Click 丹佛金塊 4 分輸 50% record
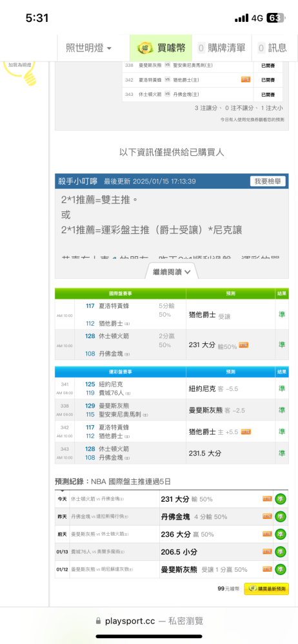The width and height of the screenshot is (298, 644). point(194,516)
